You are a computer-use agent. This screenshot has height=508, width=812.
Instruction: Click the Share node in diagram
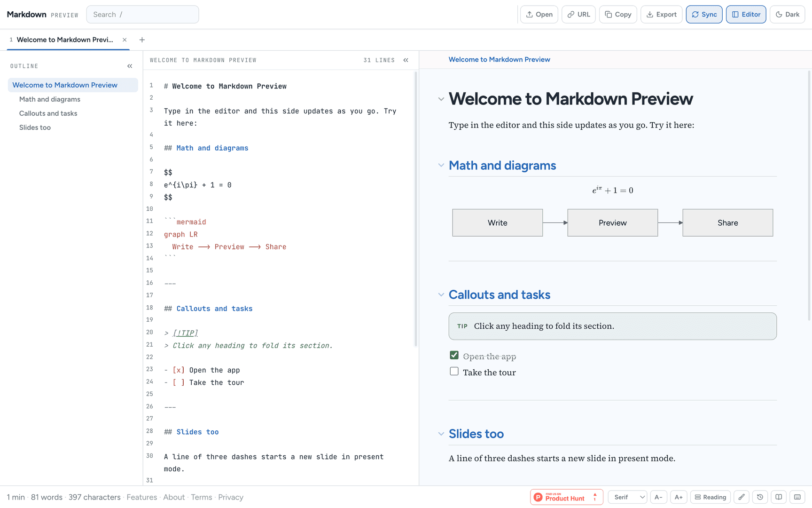[x=728, y=223]
